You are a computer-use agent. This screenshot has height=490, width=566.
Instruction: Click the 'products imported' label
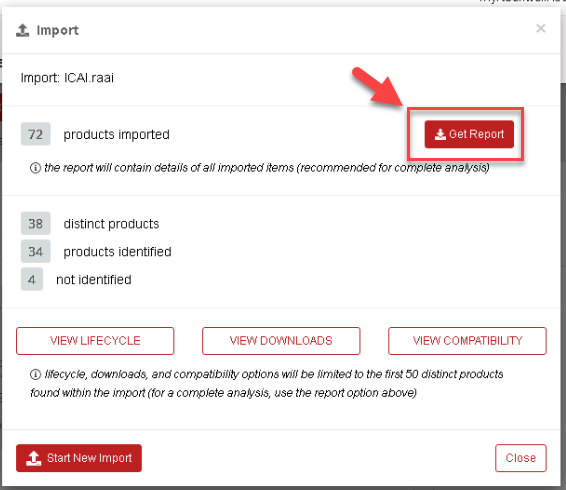(116, 135)
